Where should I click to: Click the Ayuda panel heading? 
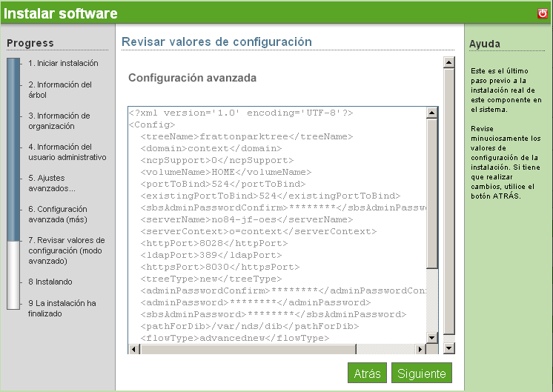click(x=485, y=44)
